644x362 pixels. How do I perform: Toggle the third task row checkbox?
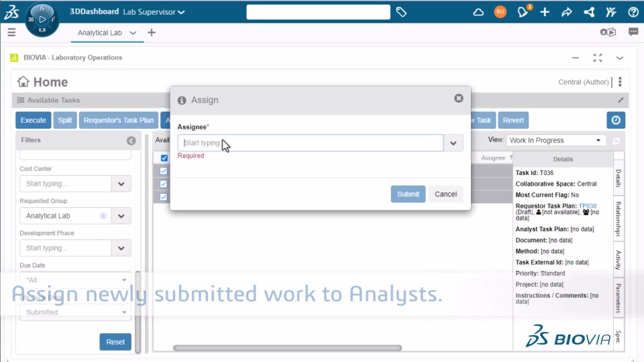(164, 197)
